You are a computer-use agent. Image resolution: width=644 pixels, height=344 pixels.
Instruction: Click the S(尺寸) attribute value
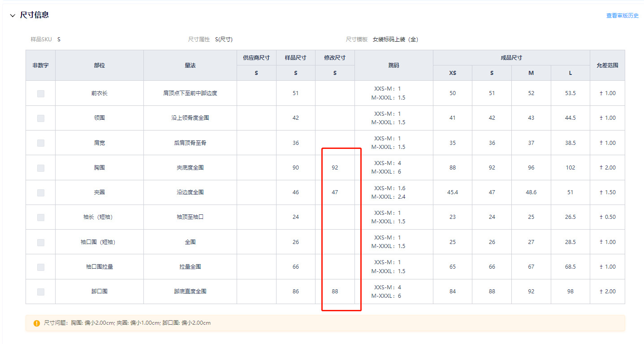point(224,39)
